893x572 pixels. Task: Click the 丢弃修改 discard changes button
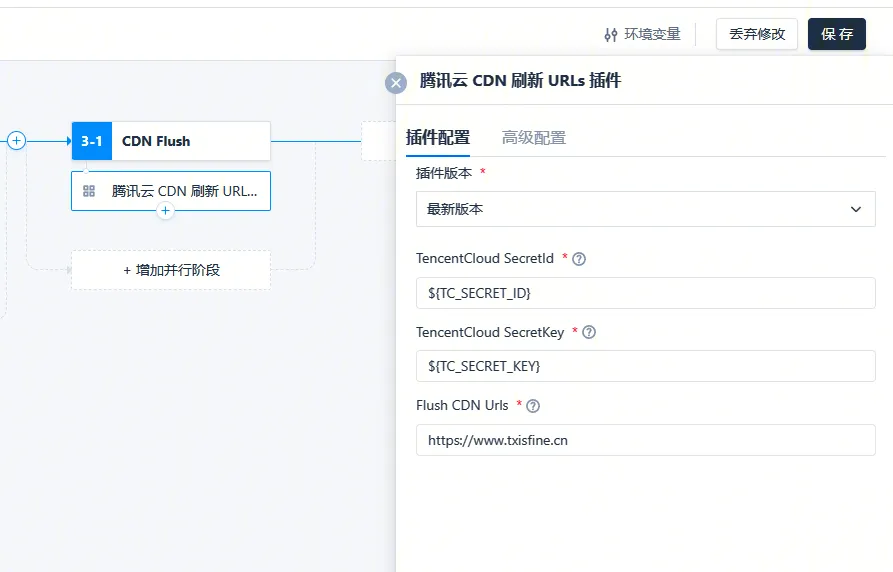(756, 34)
